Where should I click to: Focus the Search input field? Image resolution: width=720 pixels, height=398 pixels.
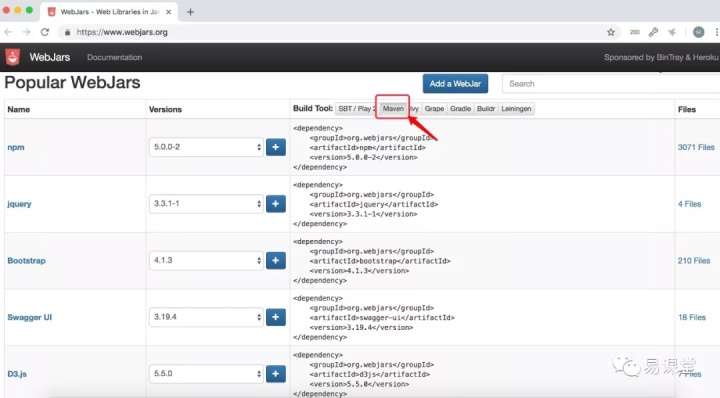click(x=611, y=84)
